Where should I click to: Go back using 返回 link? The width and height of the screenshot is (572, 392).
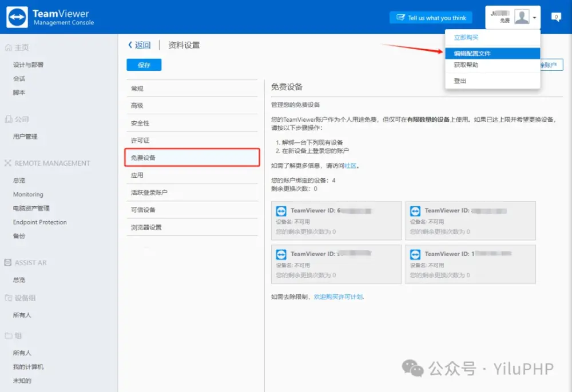(x=140, y=45)
